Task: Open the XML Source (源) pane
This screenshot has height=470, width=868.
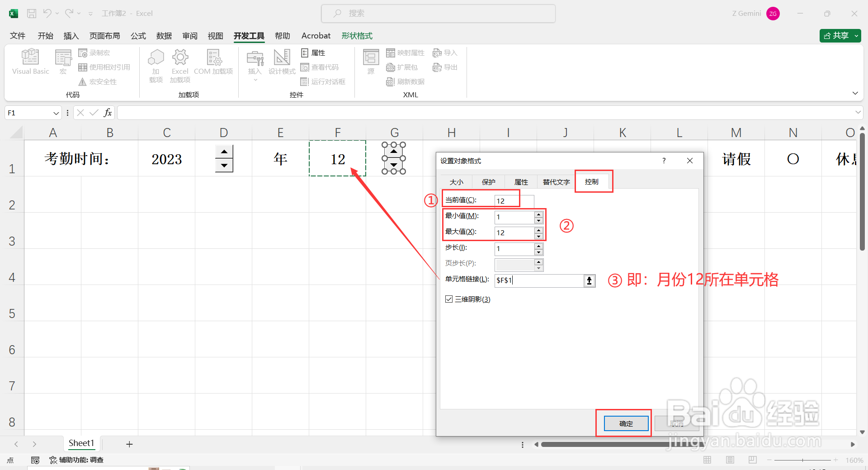Action: (x=371, y=62)
